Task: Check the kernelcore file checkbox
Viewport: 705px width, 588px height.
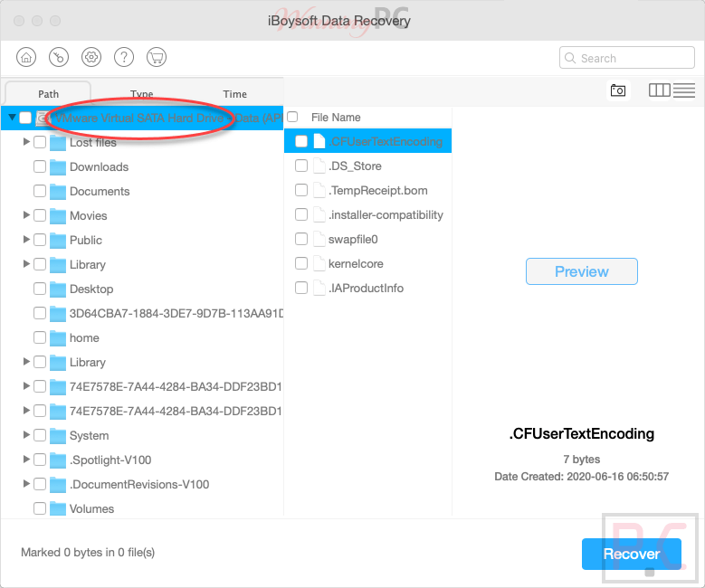Action: pos(301,263)
